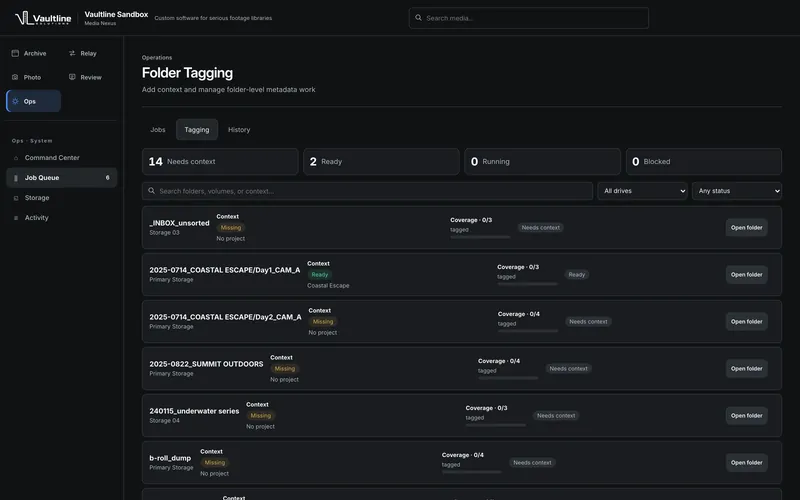Click the 0 Blocked summary card
Screen dimensions: 800x500
point(704,162)
